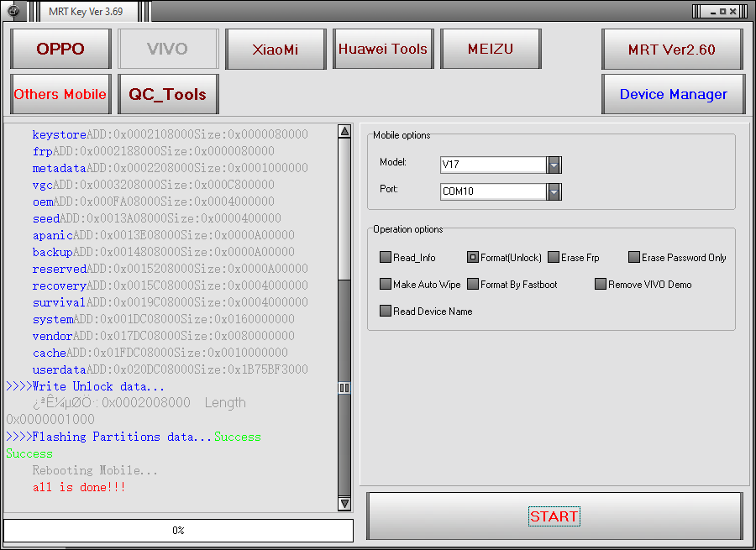Open the XiaoMi tools section
The height and width of the screenshot is (550, 756).
(276, 49)
